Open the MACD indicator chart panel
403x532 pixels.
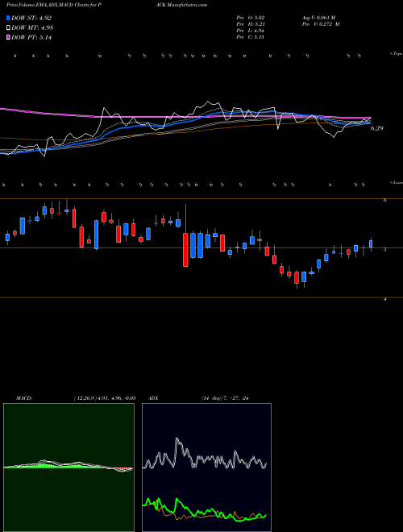(69, 468)
